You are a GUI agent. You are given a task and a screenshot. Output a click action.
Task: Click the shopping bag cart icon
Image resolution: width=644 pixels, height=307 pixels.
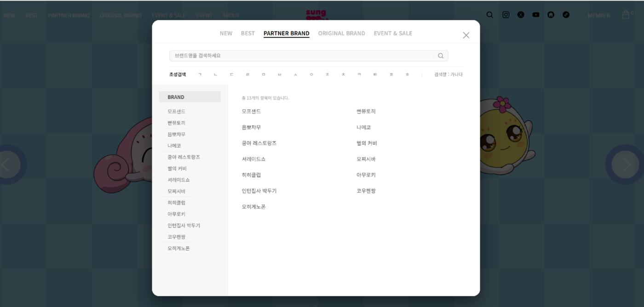tap(626, 15)
